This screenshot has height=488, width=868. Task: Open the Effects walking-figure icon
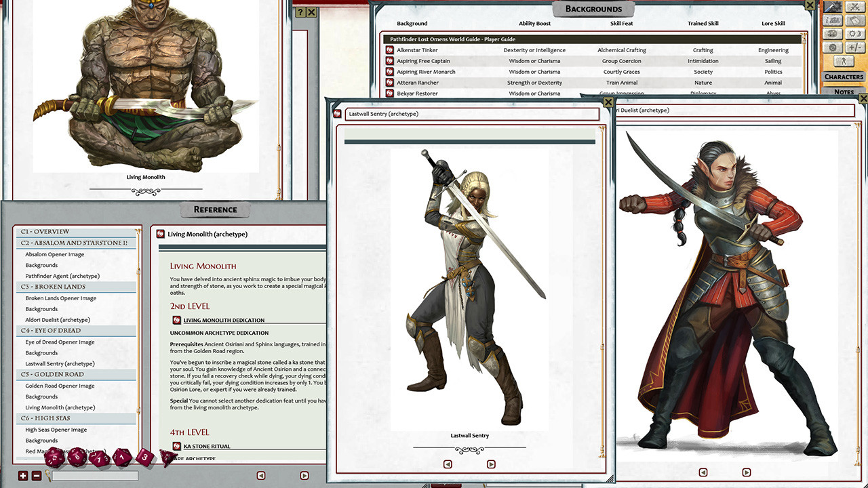[x=844, y=61]
